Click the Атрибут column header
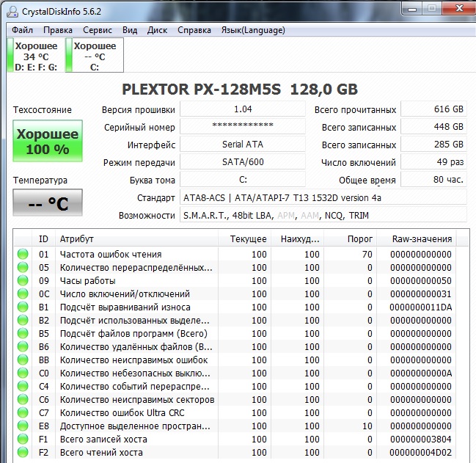 (136, 239)
